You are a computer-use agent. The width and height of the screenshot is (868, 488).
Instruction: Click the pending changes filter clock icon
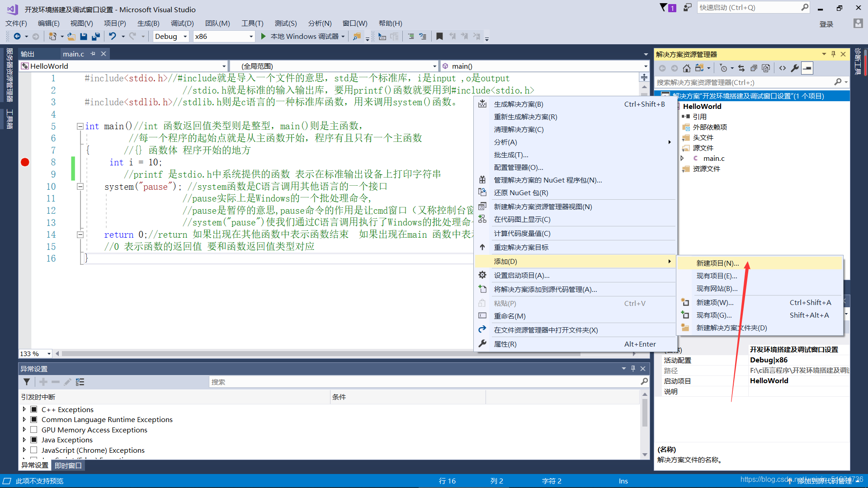(723, 68)
